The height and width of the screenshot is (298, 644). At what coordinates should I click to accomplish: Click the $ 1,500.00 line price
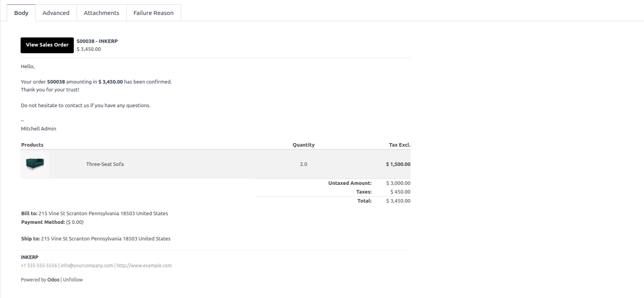point(398,164)
